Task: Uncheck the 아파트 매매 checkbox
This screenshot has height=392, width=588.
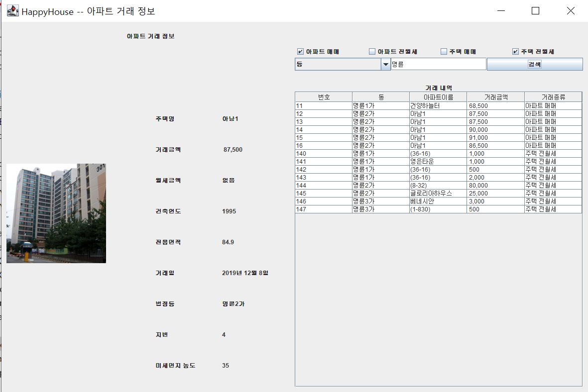Action: 300,52
